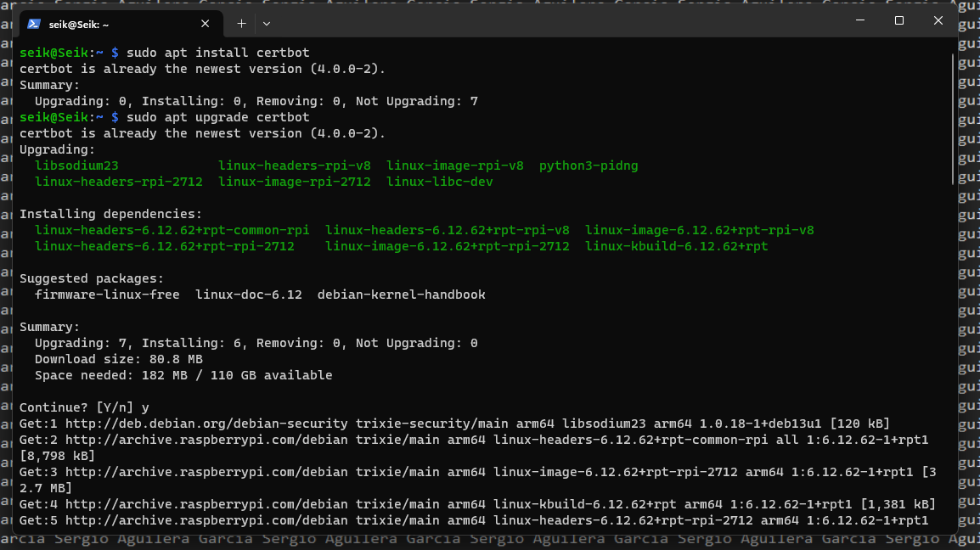Select the seik@Seik: ~ tab title
This screenshot has height=550, width=980.
[79, 25]
